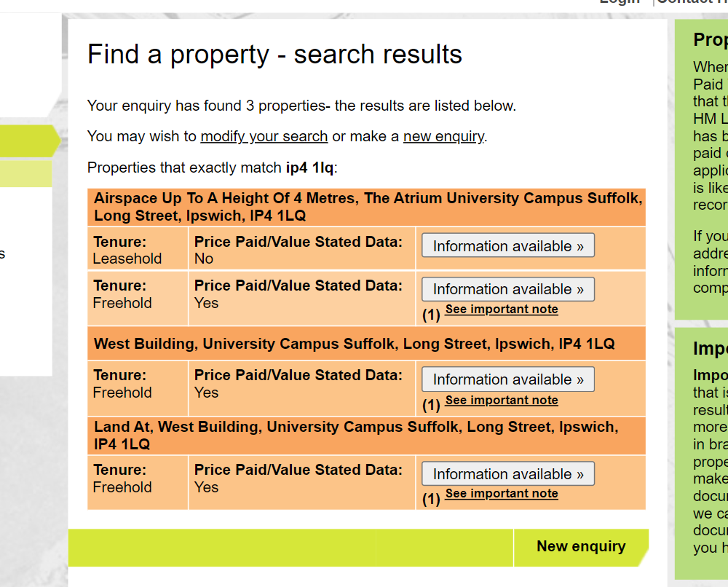View Information available for West Building Freehold

[x=508, y=379]
